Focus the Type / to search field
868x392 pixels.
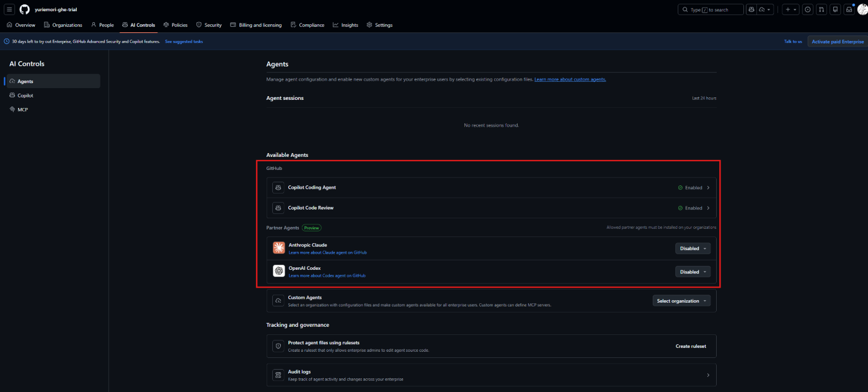coord(711,9)
